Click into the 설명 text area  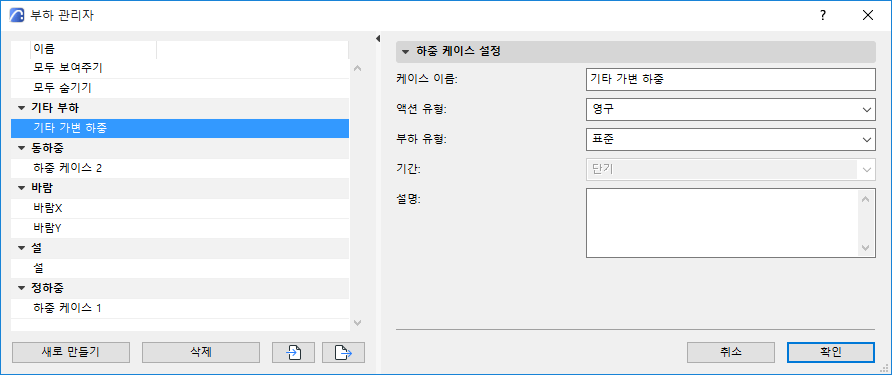click(722, 223)
